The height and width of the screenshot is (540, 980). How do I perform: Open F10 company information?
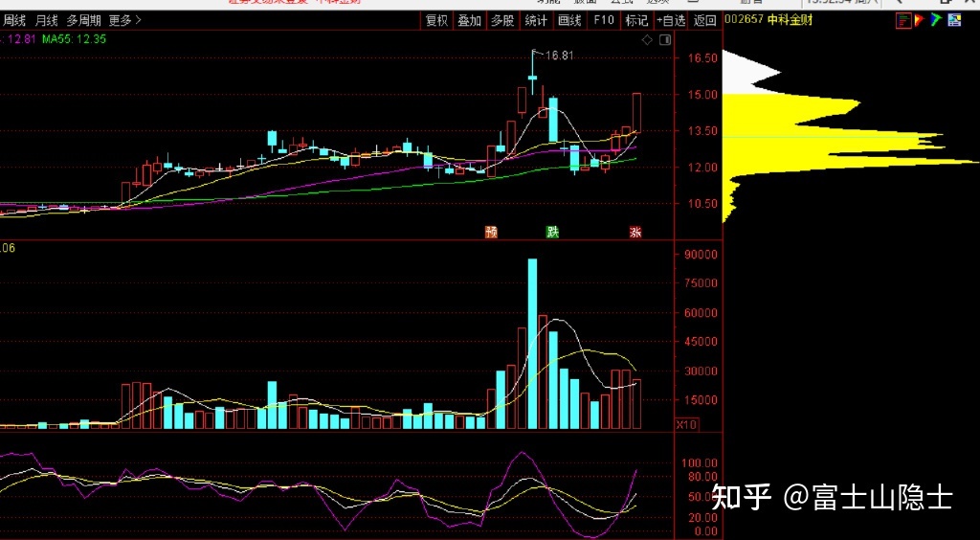(604, 21)
